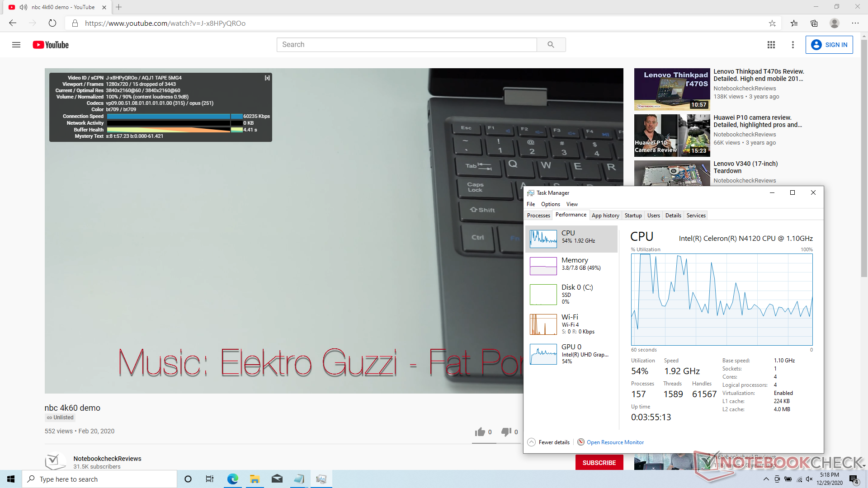Dislike the video with thumbs down
The height and width of the screenshot is (488, 868).
[x=506, y=432]
